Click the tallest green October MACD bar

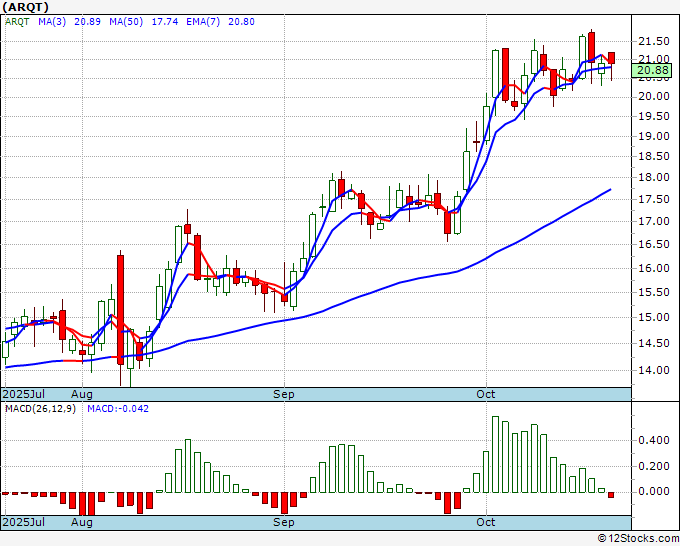point(495,454)
